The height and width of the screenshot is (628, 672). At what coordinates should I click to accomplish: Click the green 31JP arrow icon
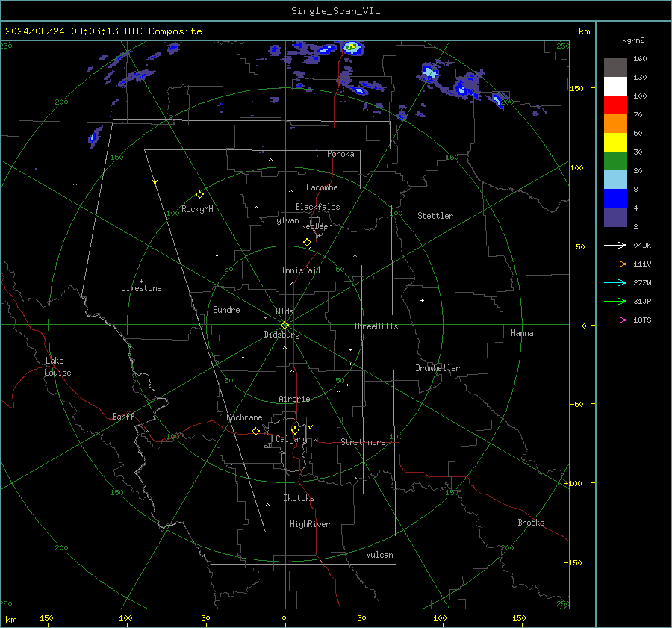pyautogui.click(x=615, y=302)
